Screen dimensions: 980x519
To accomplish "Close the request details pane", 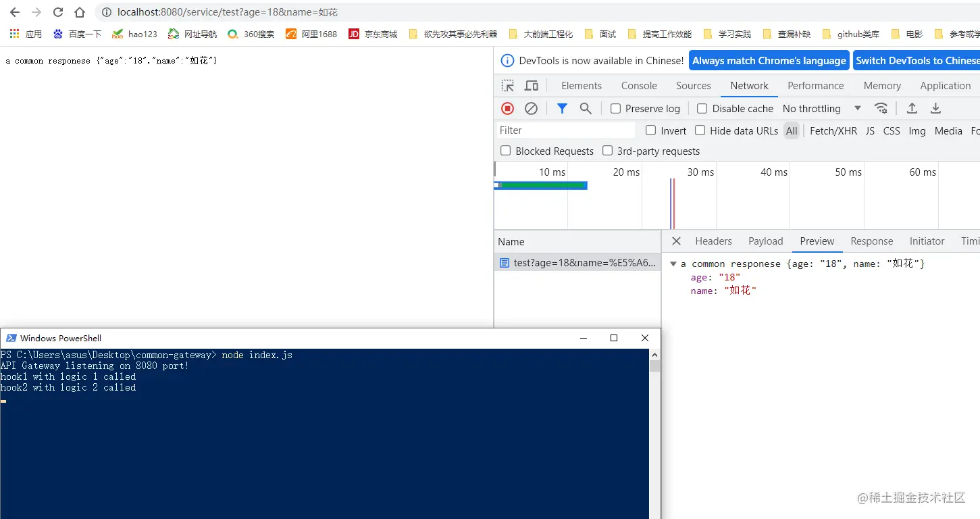I will (x=676, y=241).
